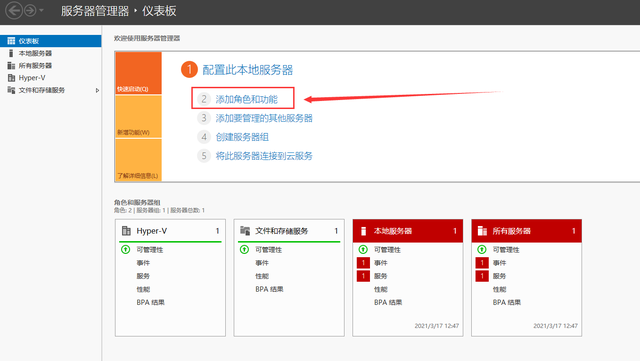Click the forward navigation arrow icon
The image size is (640, 361).
(x=30, y=10)
